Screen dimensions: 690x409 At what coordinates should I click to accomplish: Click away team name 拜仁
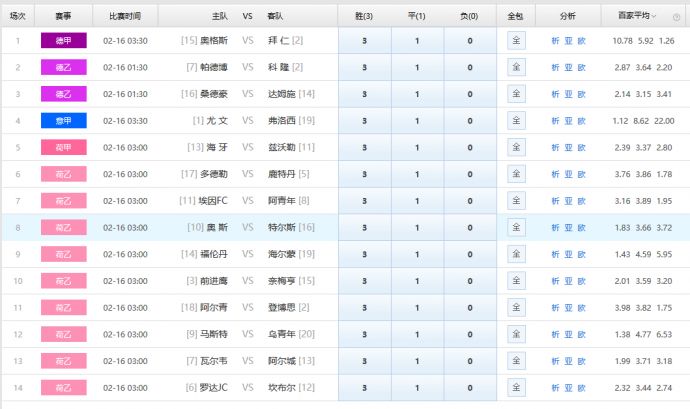coord(279,41)
